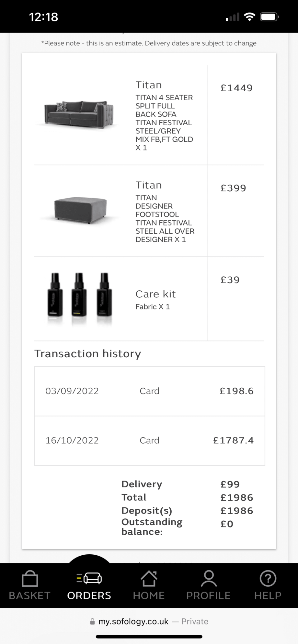Image resolution: width=298 pixels, height=644 pixels.
Task: Open the Profile person icon
Action: (x=209, y=579)
